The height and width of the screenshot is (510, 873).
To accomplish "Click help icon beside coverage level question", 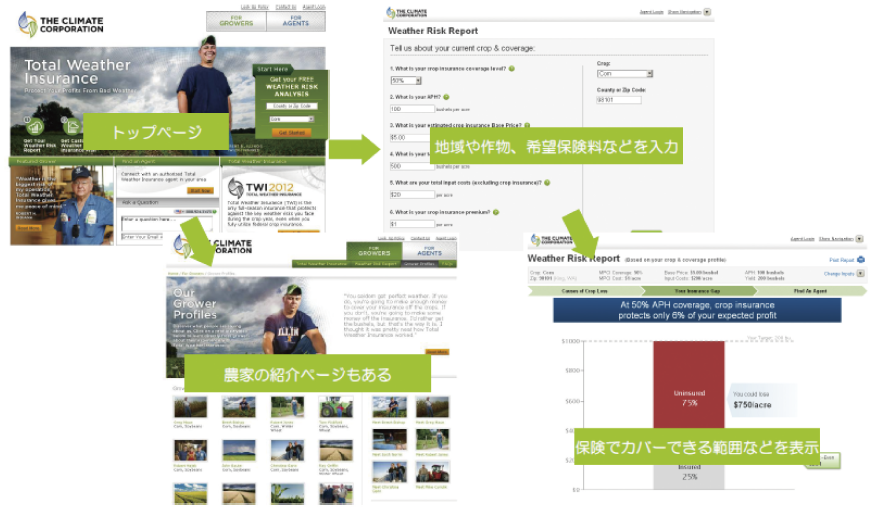I will (512, 68).
